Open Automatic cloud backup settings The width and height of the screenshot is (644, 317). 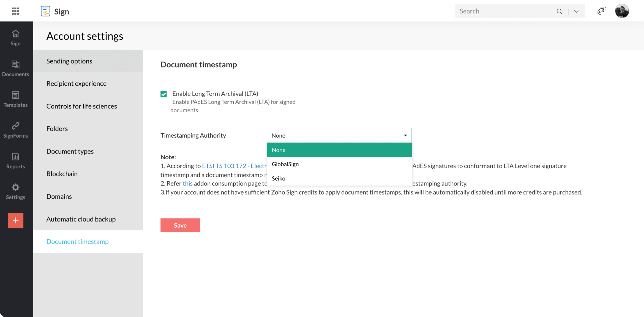coord(88,219)
